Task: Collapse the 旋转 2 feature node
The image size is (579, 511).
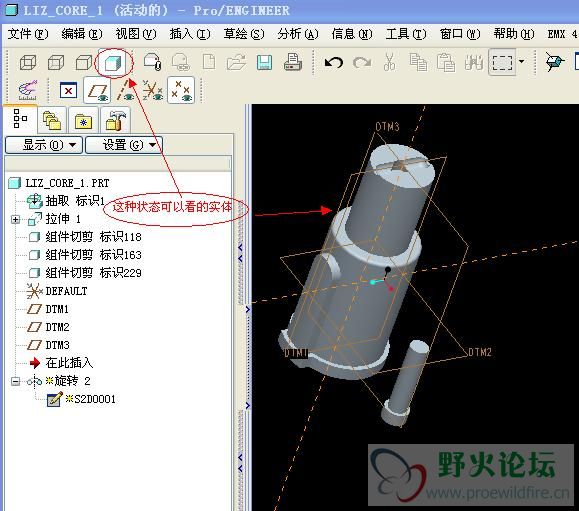Action: click(x=15, y=381)
